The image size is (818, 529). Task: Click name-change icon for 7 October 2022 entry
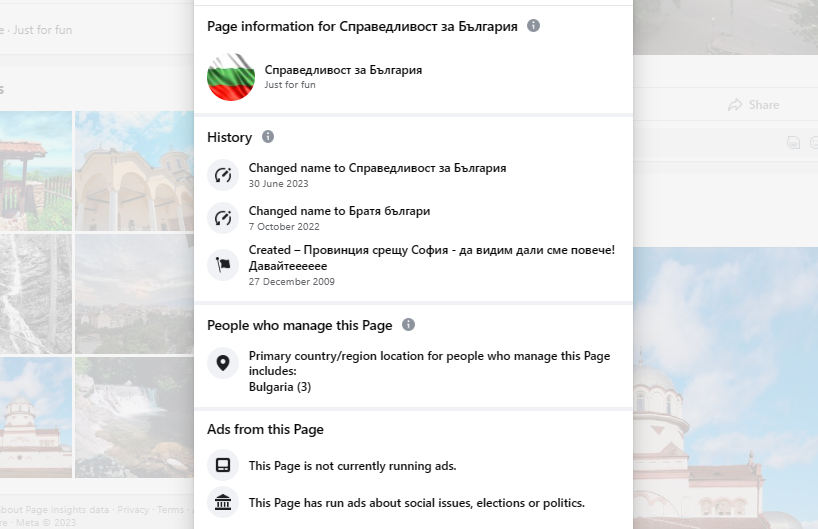click(x=223, y=218)
